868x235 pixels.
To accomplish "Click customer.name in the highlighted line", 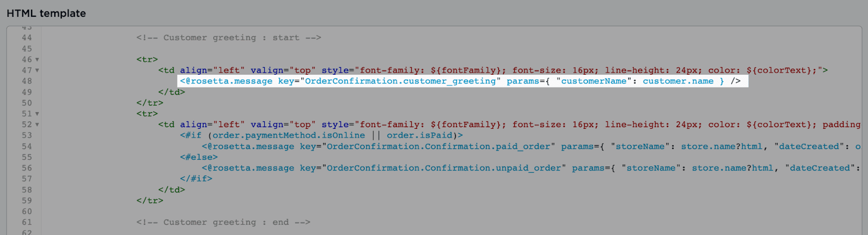I will point(678,81).
